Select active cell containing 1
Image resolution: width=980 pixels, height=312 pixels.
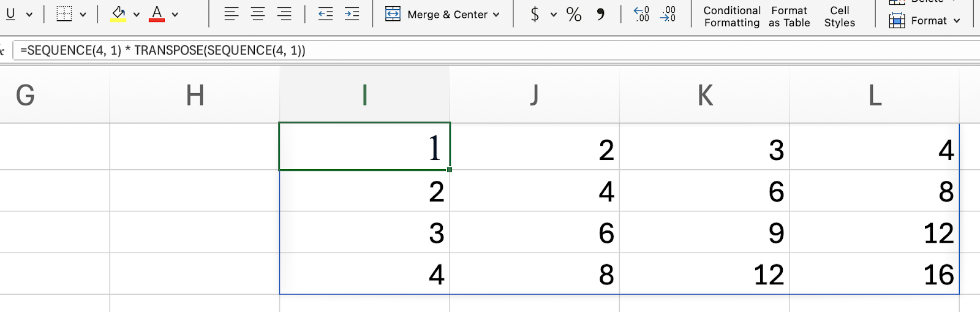[364, 146]
